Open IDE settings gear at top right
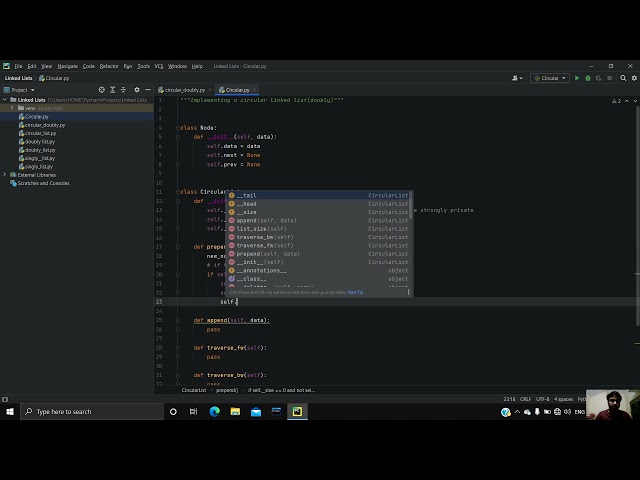640x480 pixels. (634, 78)
